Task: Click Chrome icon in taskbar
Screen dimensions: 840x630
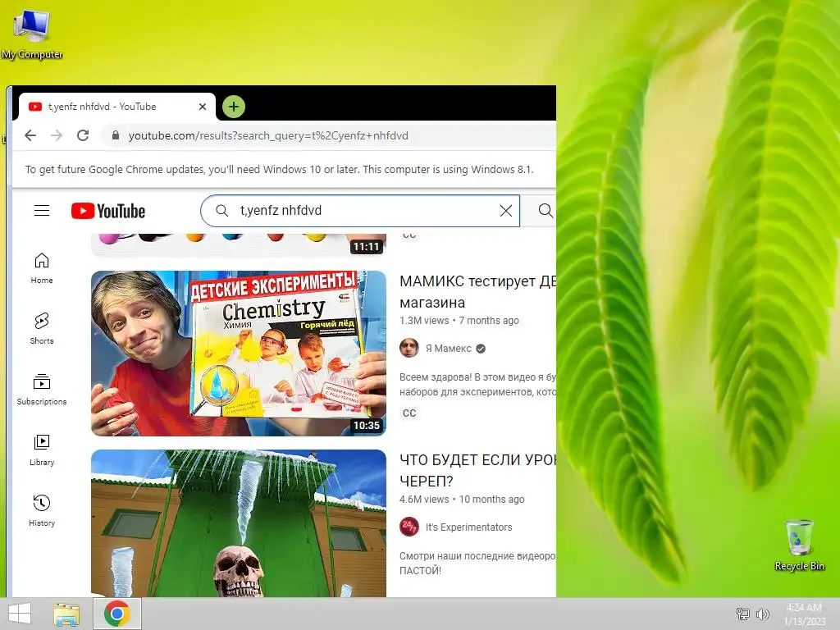Action: click(x=117, y=614)
